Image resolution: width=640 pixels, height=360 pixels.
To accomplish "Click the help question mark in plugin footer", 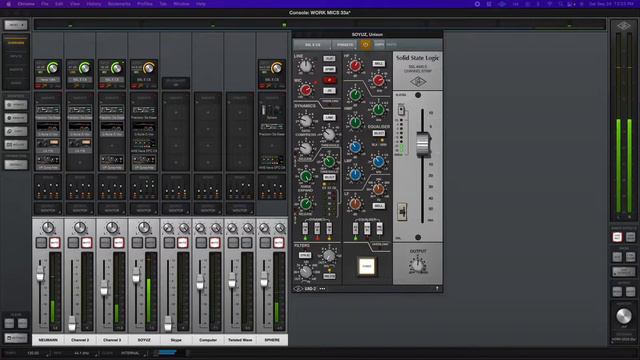I will point(437,288).
